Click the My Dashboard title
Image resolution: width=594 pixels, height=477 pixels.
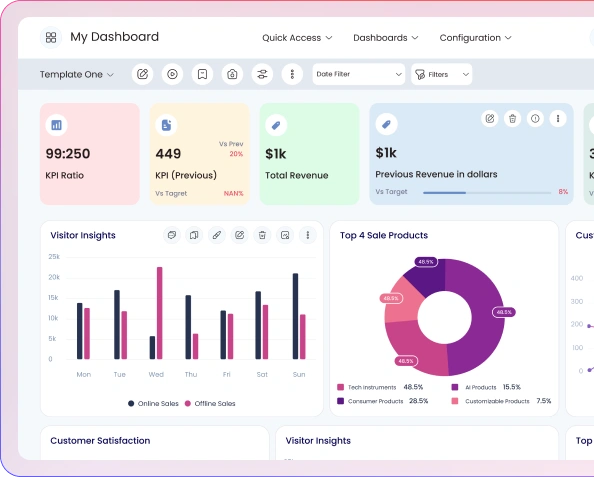(x=114, y=37)
